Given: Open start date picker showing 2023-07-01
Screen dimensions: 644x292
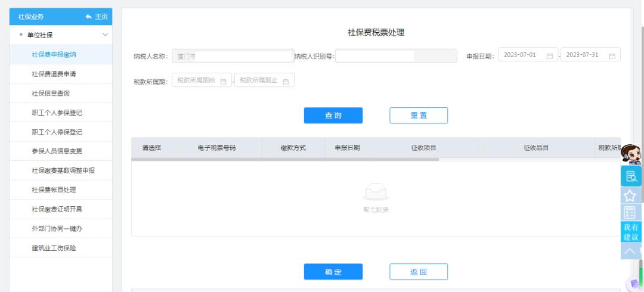Looking at the screenshot, I should [x=528, y=55].
